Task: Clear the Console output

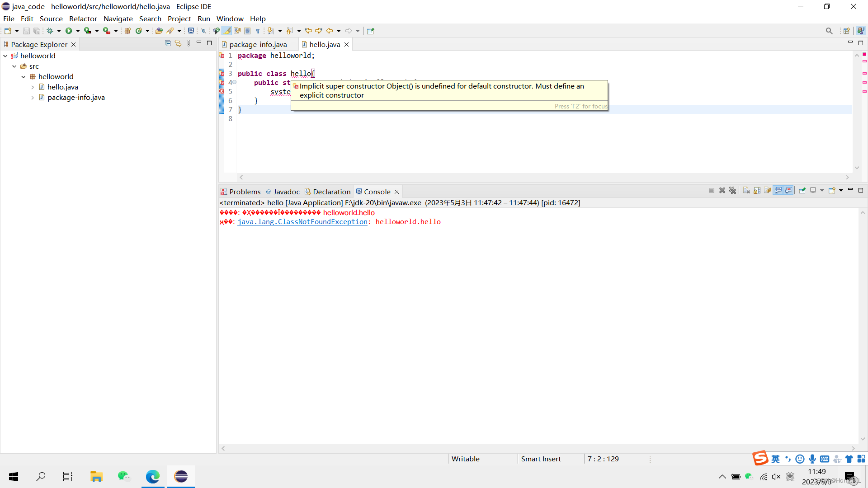Action: (x=746, y=190)
